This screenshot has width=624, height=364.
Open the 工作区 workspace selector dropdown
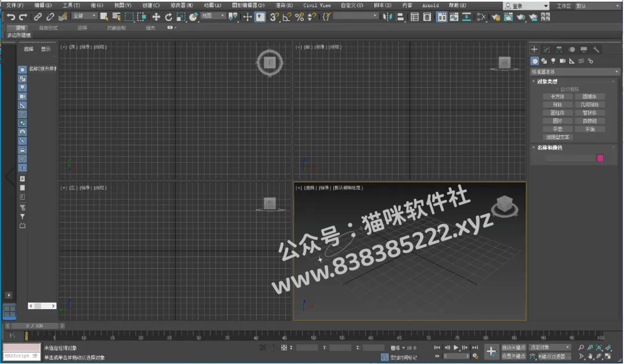click(599, 6)
